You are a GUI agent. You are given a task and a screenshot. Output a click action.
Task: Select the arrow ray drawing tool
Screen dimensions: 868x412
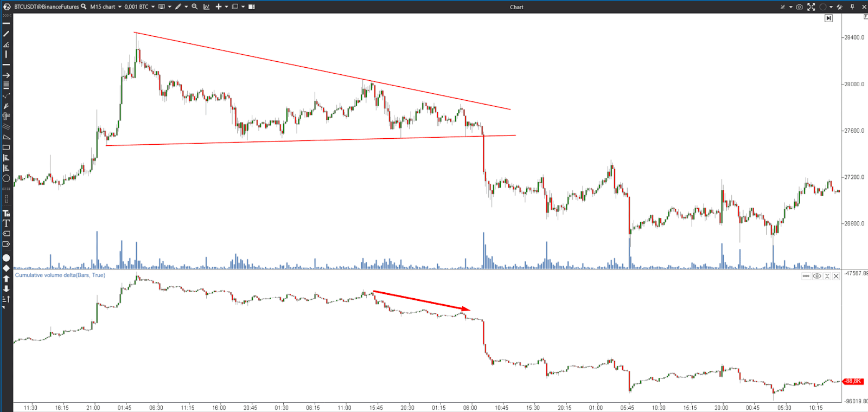(7, 75)
